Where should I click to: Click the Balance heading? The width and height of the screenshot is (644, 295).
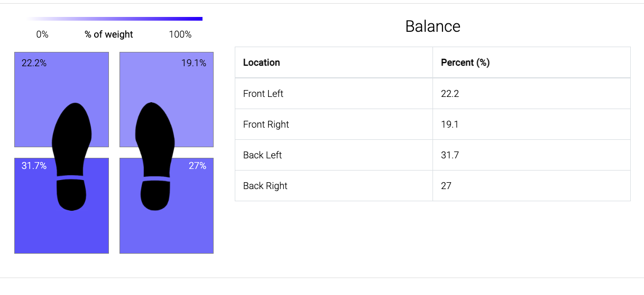[x=433, y=26]
